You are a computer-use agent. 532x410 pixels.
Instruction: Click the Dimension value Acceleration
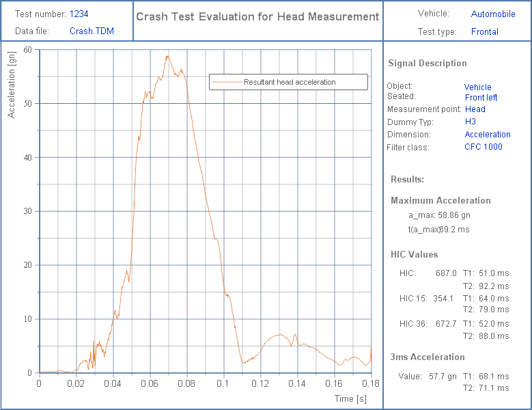coord(487,135)
